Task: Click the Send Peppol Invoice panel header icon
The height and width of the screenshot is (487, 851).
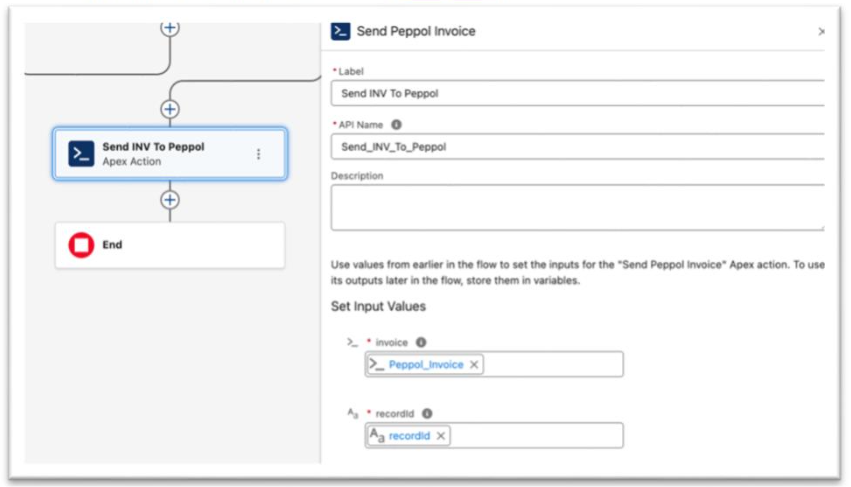Action: 341,31
